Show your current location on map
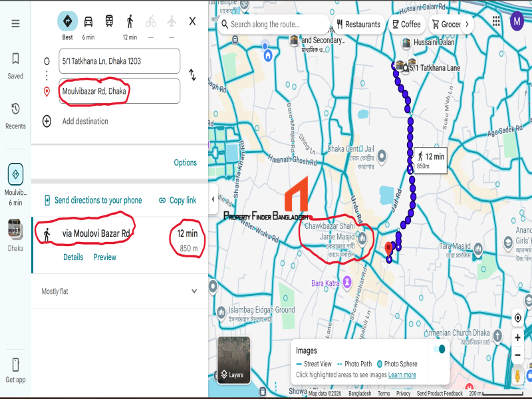The image size is (532, 399). tap(517, 318)
